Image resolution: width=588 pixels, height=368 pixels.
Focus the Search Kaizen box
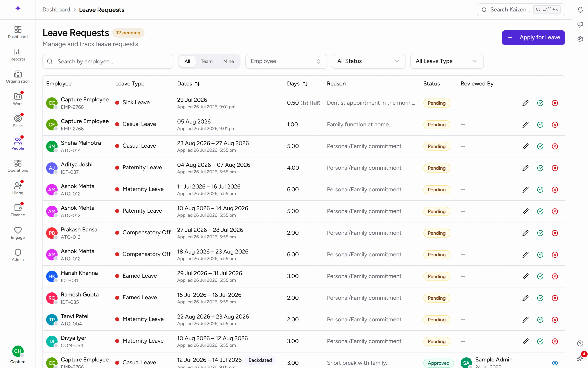(x=521, y=10)
